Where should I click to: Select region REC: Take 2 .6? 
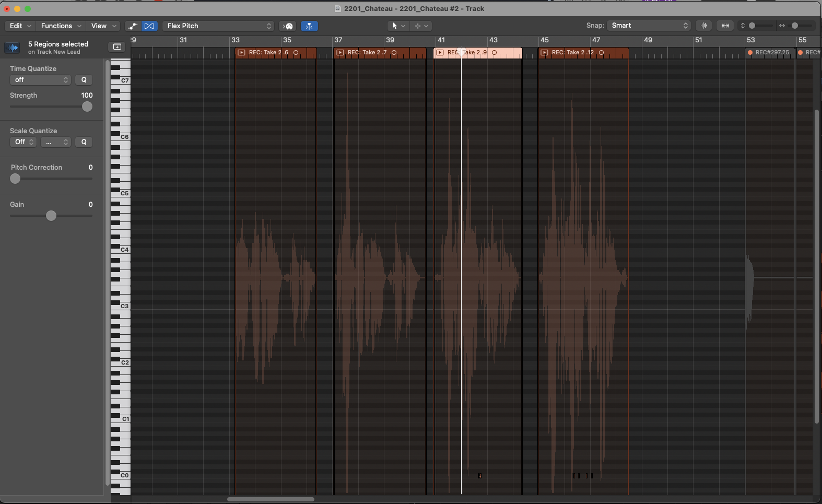point(276,53)
